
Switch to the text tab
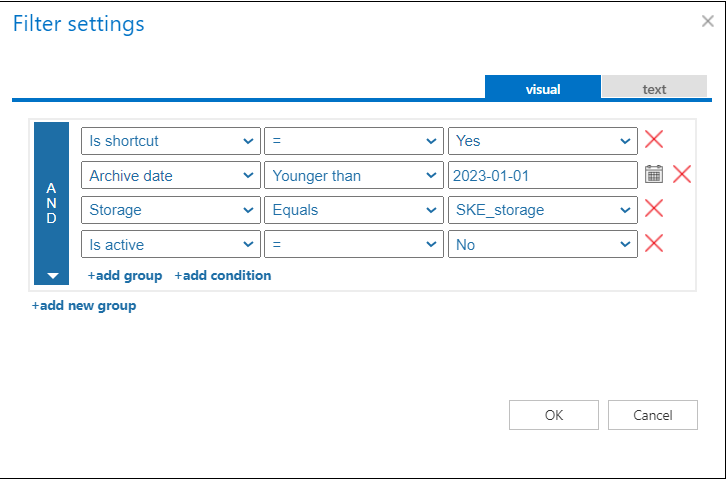654,89
